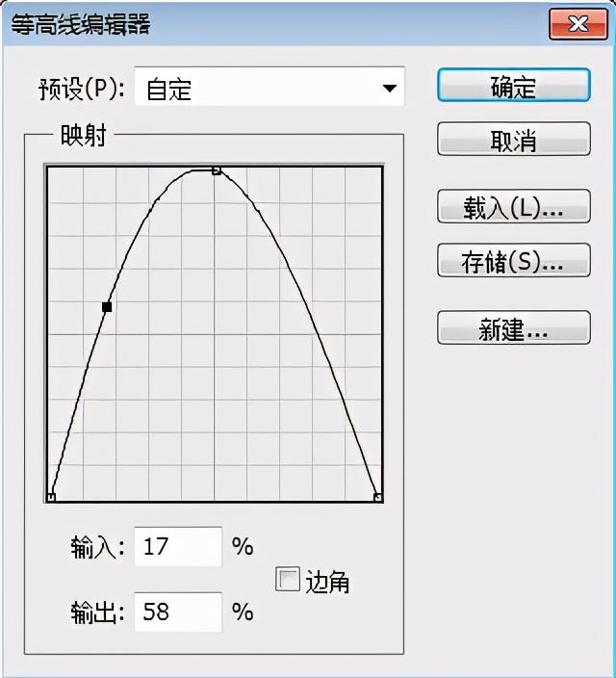The height and width of the screenshot is (678, 616).
Task: Select the bottom-right curve anchor point
Action: pyautogui.click(x=378, y=497)
